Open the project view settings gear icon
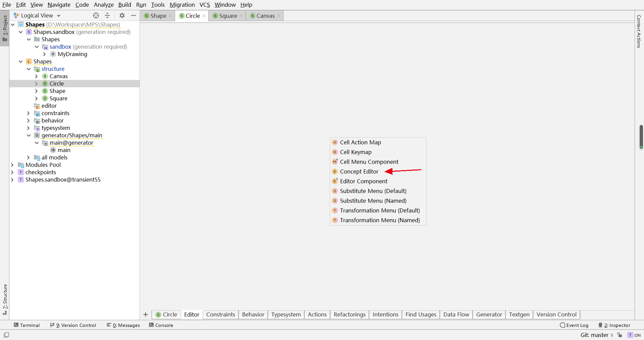 [122, 15]
